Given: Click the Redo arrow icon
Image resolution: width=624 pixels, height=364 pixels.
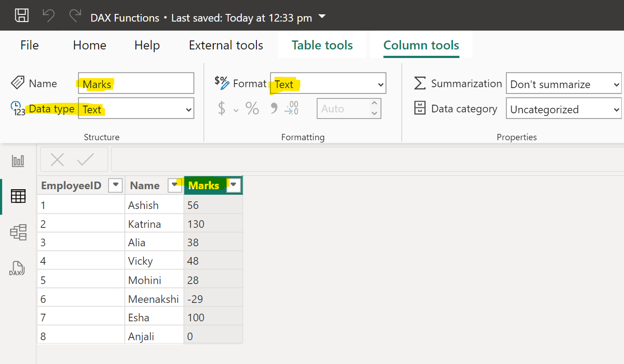Looking at the screenshot, I should pos(75,16).
